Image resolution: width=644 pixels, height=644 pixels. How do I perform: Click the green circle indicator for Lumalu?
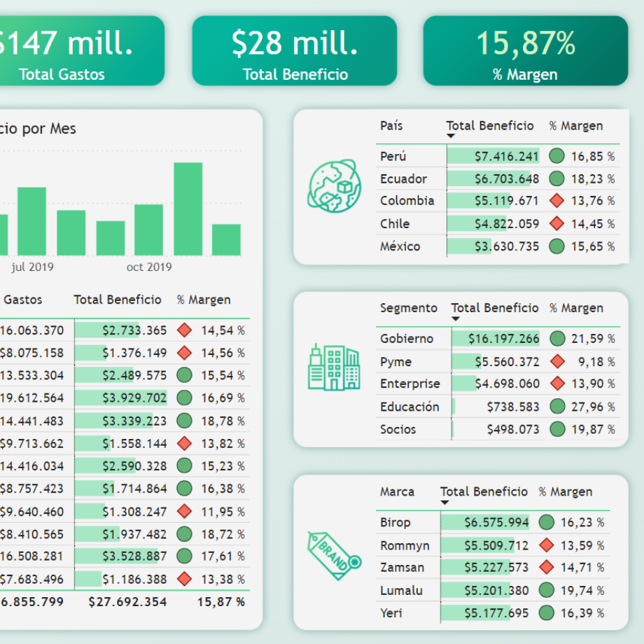(547, 590)
